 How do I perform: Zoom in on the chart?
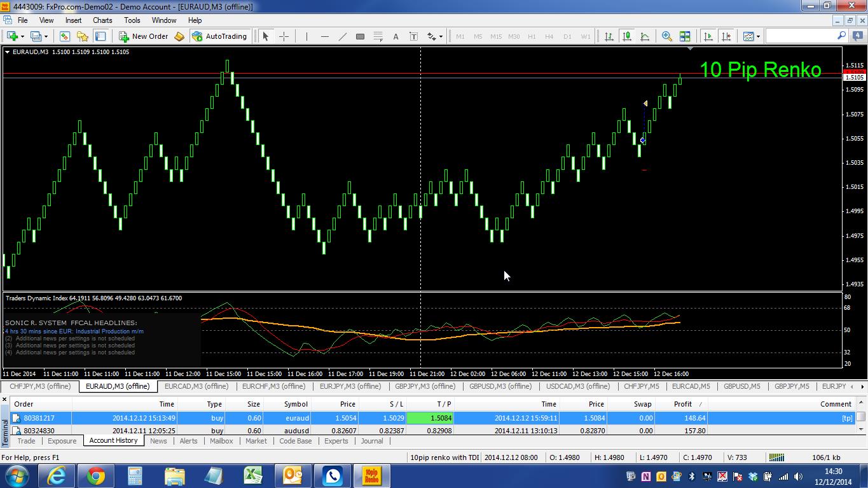click(x=666, y=36)
